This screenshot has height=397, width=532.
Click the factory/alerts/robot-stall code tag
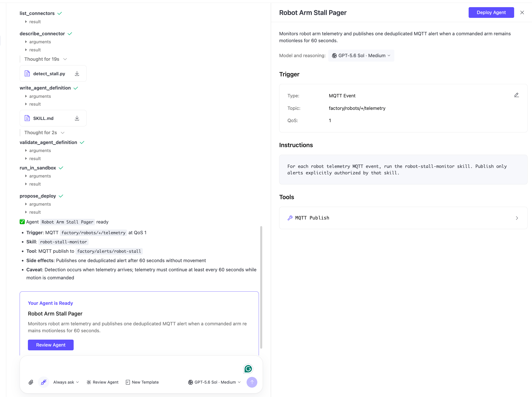109,251
